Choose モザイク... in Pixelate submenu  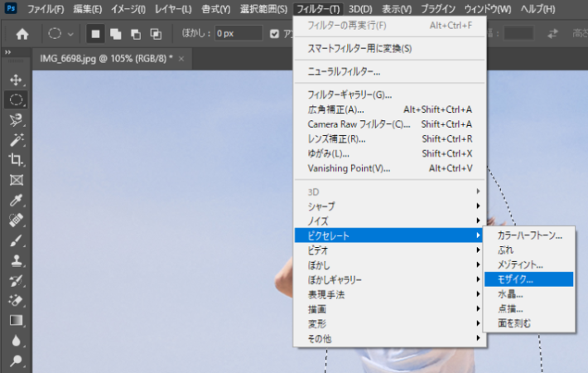click(x=528, y=279)
